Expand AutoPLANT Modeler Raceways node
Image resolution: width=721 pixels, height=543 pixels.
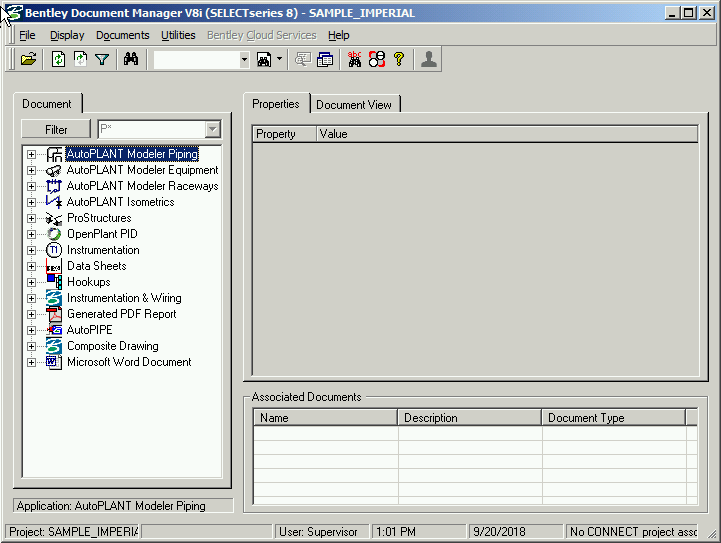click(x=31, y=186)
